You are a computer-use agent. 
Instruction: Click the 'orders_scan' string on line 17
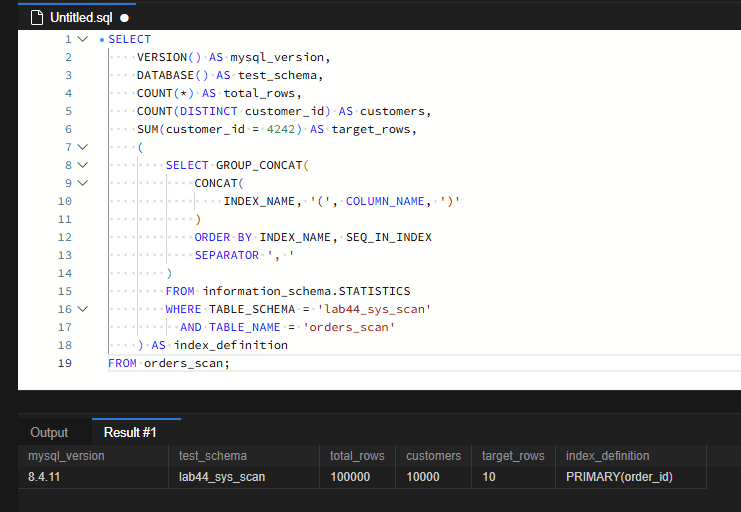click(x=349, y=327)
